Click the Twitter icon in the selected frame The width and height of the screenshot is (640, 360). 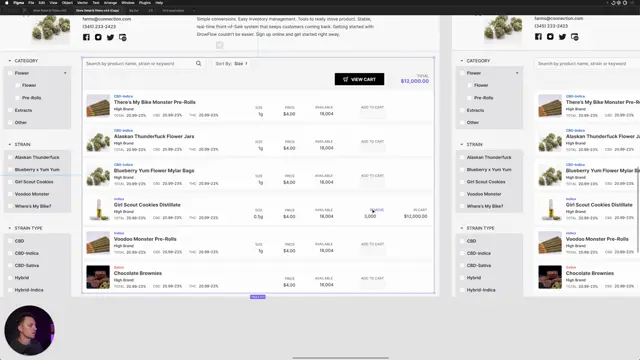(x=110, y=37)
